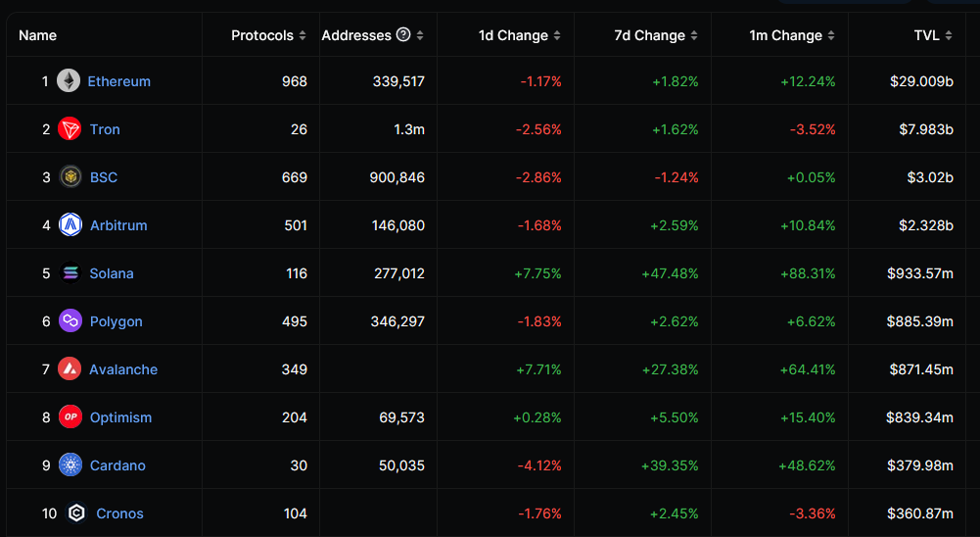Click the Name column header

click(x=37, y=35)
